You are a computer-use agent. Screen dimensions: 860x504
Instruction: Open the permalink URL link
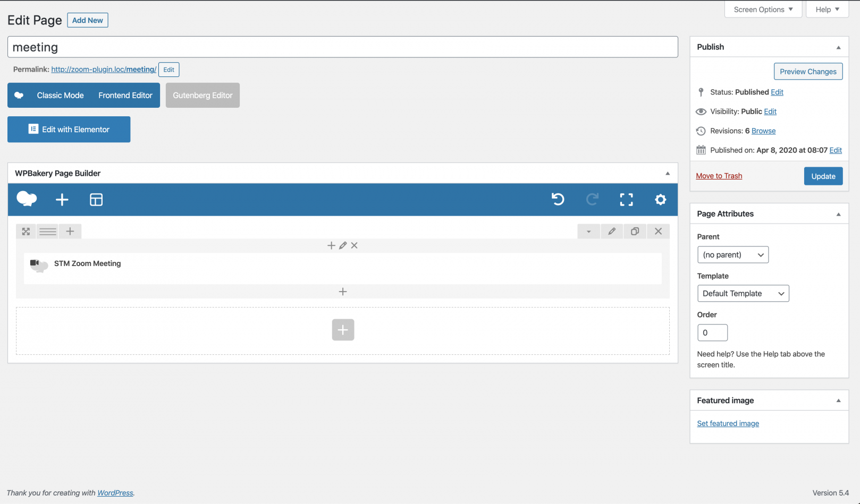(x=104, y=70)
